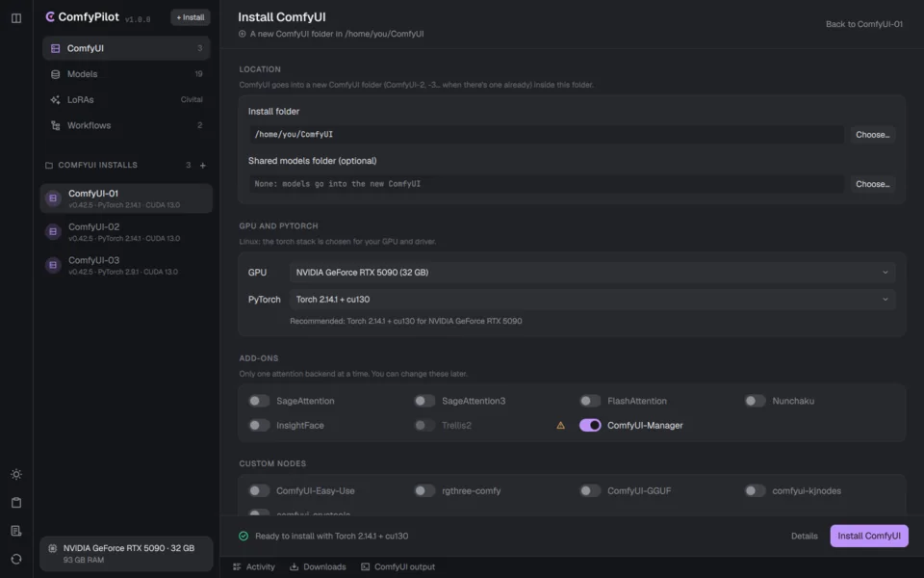Switch to the ComfyUI output tab
Viewport: 924px width, 578px height.
point(398,566)
